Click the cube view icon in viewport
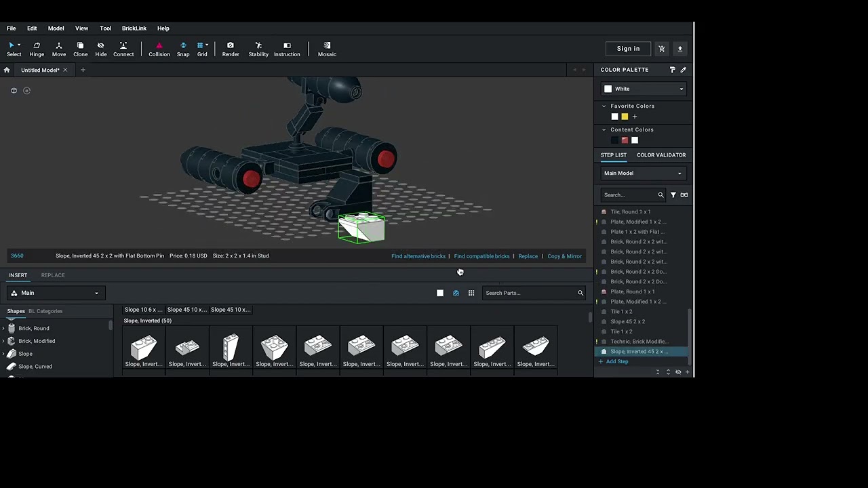This screenshot has height=488, width=868. tap(14, 91)
